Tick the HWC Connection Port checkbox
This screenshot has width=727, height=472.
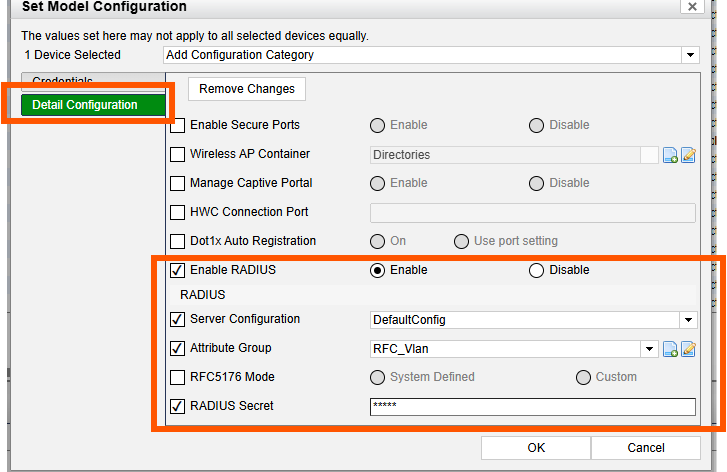pos(177,212)
